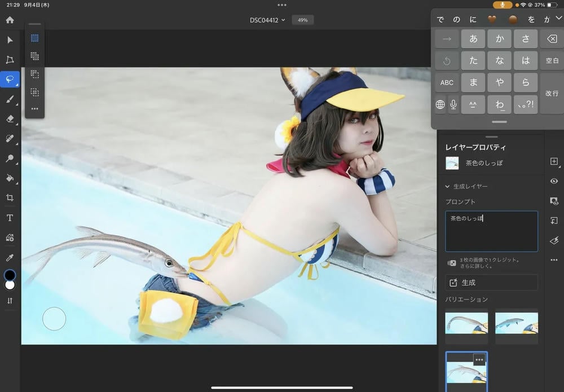
Task: Select the Move tool
Action: 10,40
